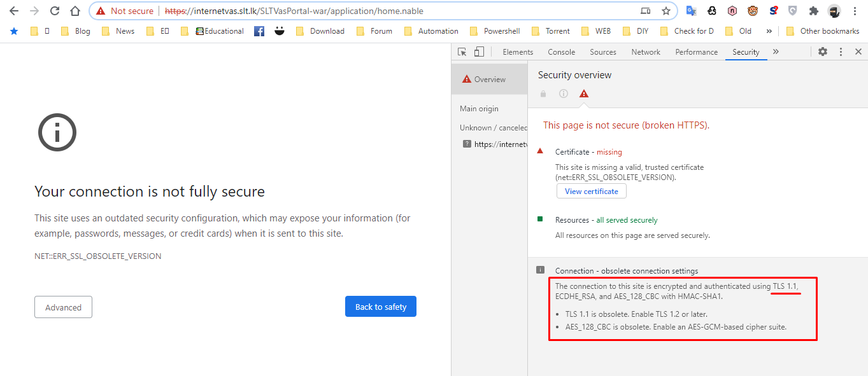Open DevTools settings gear icon
868x376 pixels.
click(823, 52)
